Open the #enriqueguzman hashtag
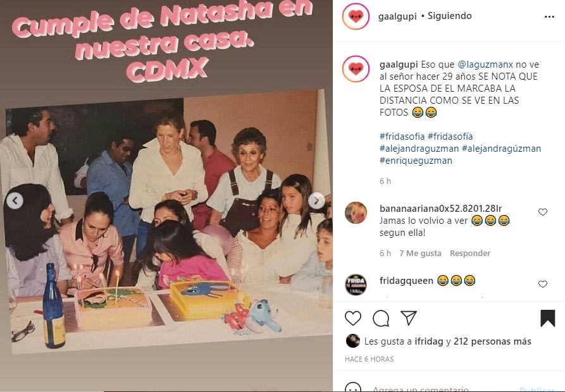Screen dimensions: 565x392 [416, 161]
